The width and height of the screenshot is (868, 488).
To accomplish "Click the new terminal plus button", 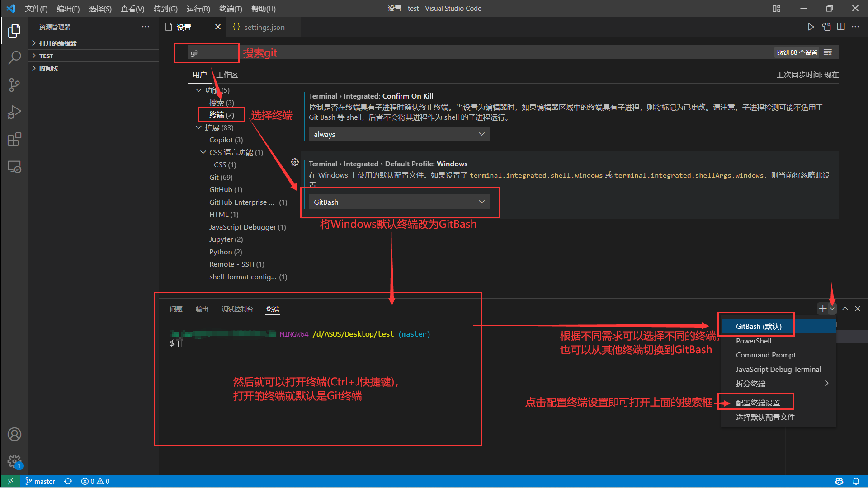I will [822, 308].
